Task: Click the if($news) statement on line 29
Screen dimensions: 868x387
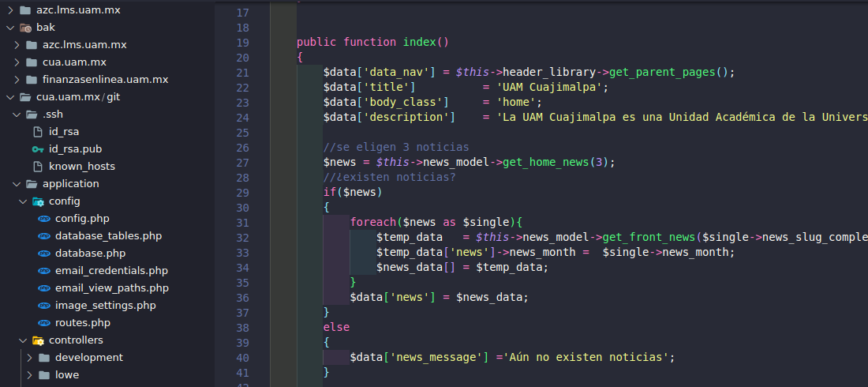Action: coord(354,193)
